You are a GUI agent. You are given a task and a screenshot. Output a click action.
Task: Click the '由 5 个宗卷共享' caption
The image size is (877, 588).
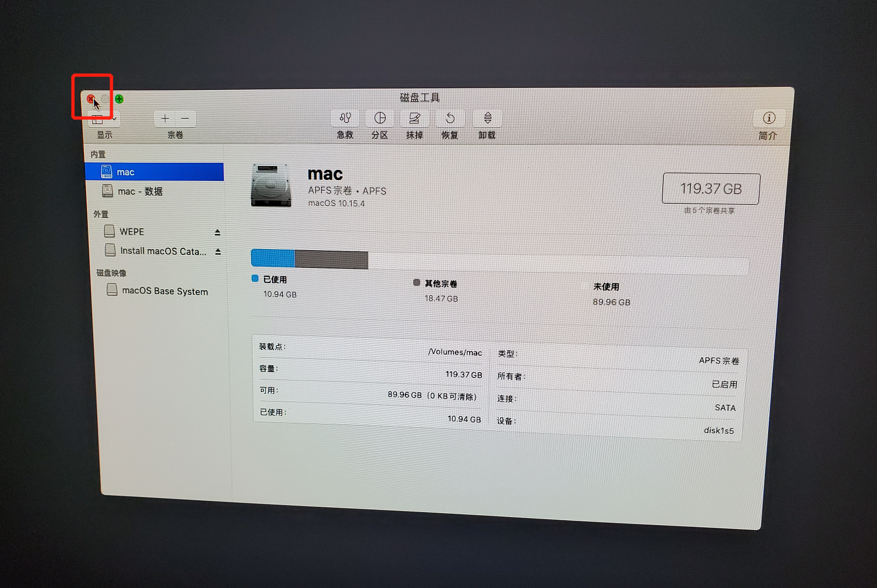[x=709, y=210]
